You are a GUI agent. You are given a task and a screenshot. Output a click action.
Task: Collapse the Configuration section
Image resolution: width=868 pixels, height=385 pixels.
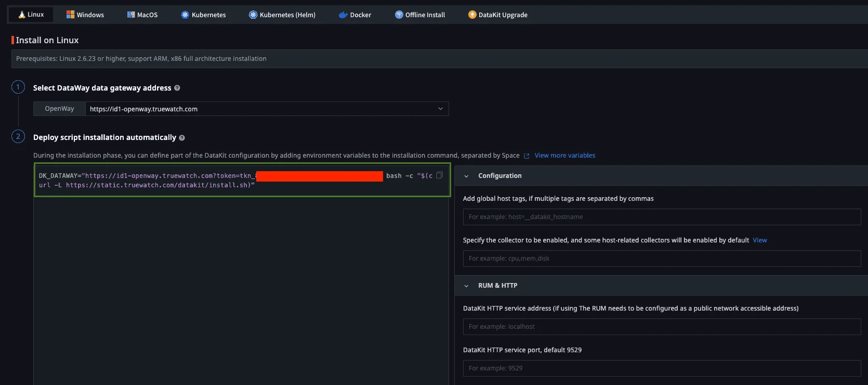pyautogui.click(x=466, y=176)
